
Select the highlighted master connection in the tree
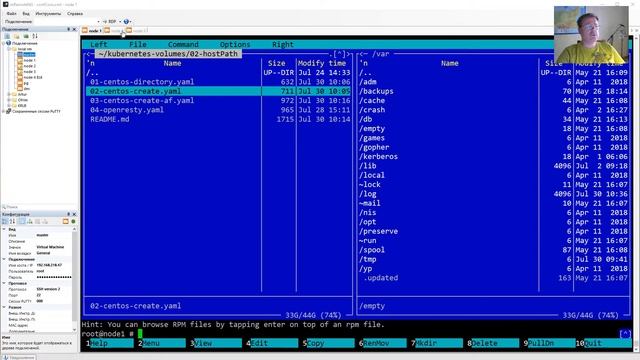coord(27,54)
